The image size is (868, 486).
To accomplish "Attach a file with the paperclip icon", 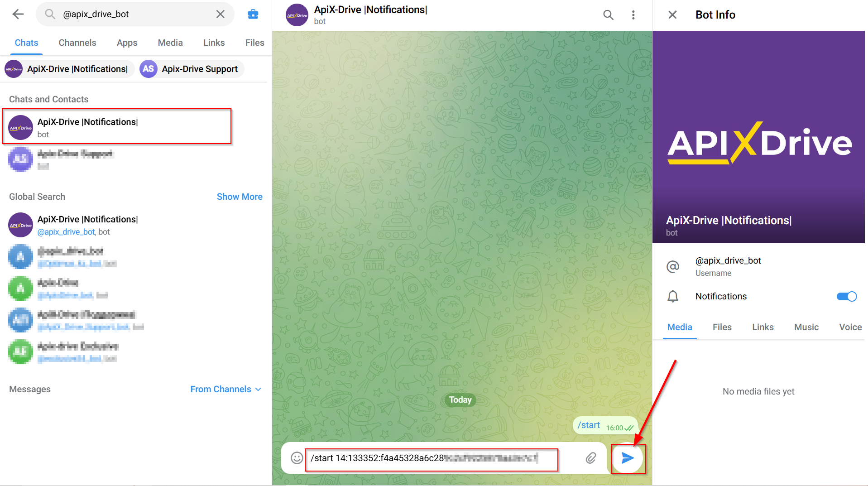I will click(x=590, y=458).
